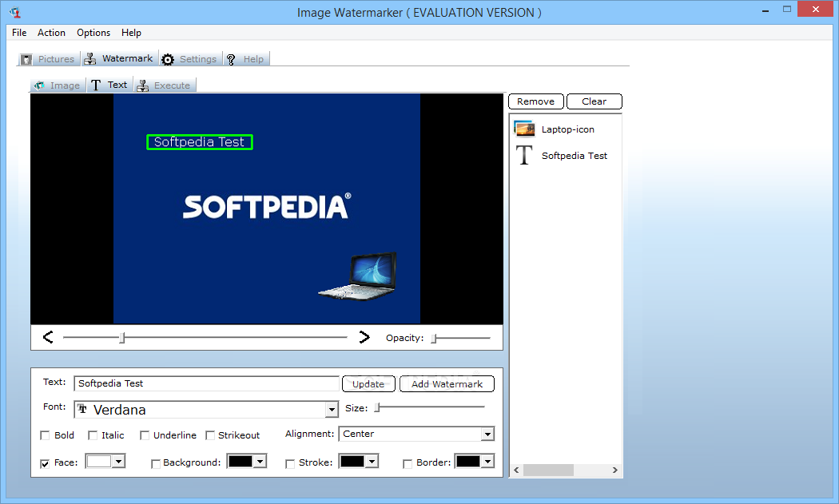Image resolution: width=839 pixels, height=504 pixels.
Task: Click into the Text input field
Action: (x=206, y=383)
